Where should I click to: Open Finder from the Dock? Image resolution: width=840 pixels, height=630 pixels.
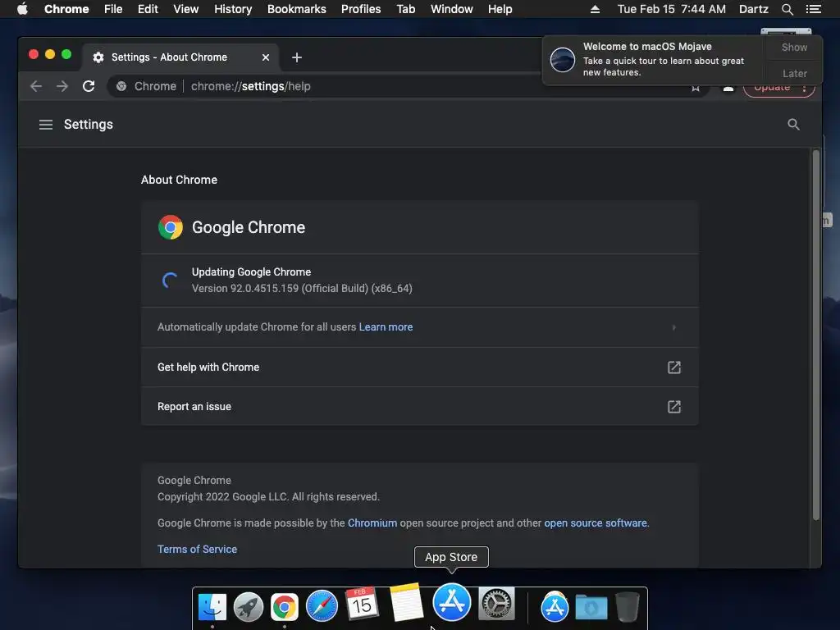(x=212, y=607)
